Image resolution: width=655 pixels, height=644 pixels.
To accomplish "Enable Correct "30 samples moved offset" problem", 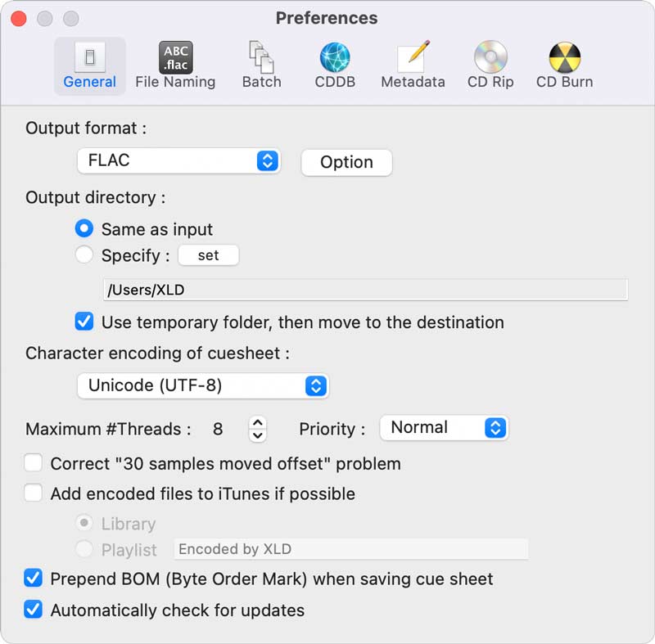I will [33, 463].
